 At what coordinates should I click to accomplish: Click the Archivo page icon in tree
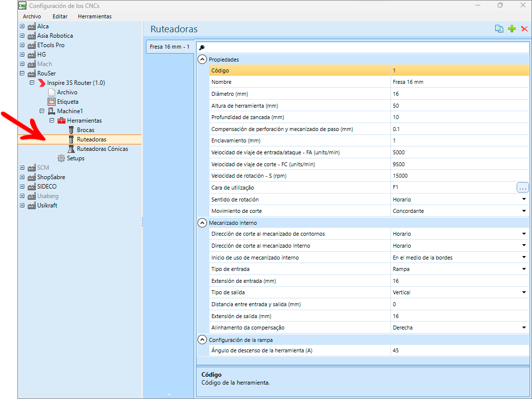tap(52, 92)
